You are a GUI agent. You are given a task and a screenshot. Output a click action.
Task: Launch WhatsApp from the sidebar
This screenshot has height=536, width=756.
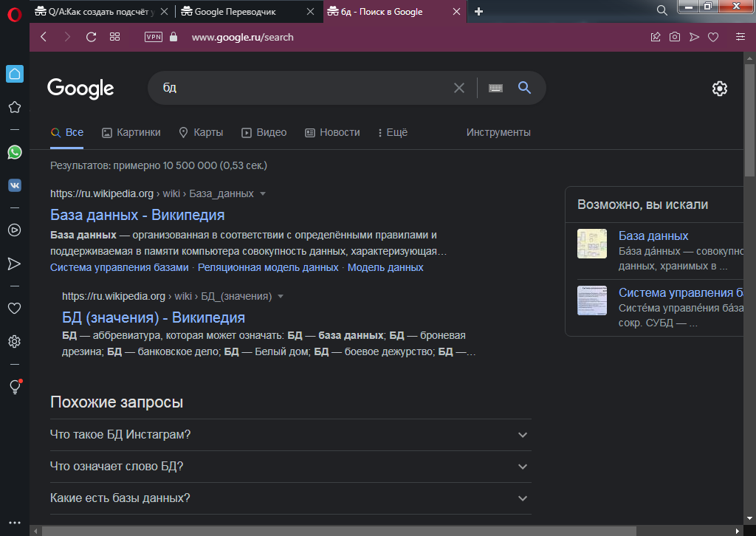pos(15,152)
